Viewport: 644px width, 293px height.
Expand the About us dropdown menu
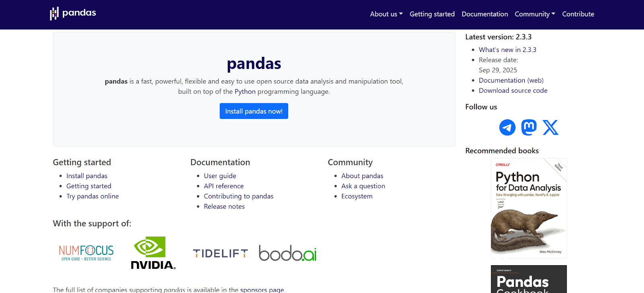pos(386,14)
